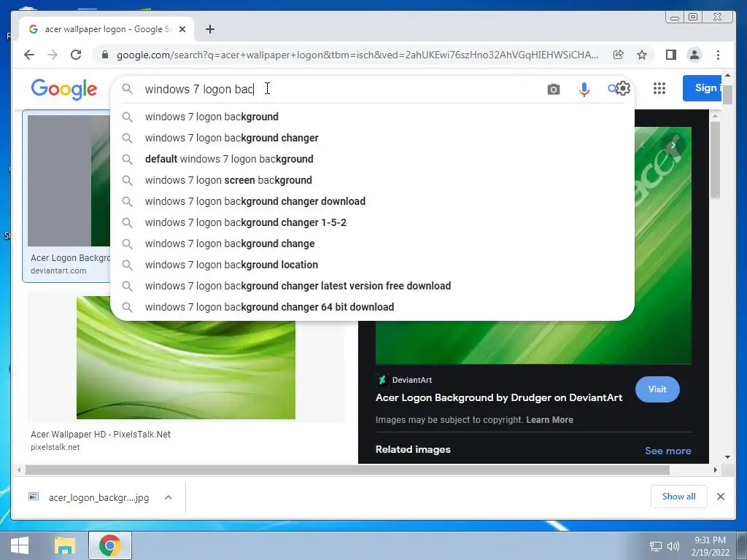The width and height of the screenshot is (747, 560).
Task: Start voice search with microphone icon
Action: pos(584,89)
